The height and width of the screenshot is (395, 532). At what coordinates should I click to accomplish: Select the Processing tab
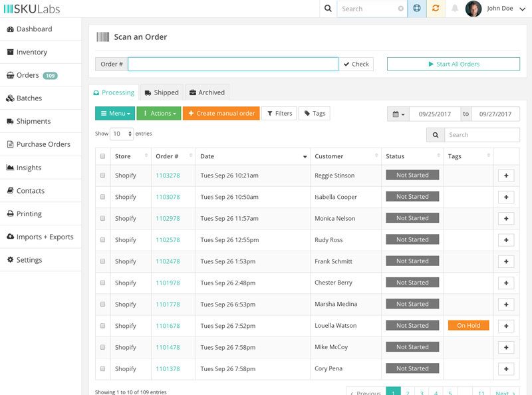(x=114, y=92)
